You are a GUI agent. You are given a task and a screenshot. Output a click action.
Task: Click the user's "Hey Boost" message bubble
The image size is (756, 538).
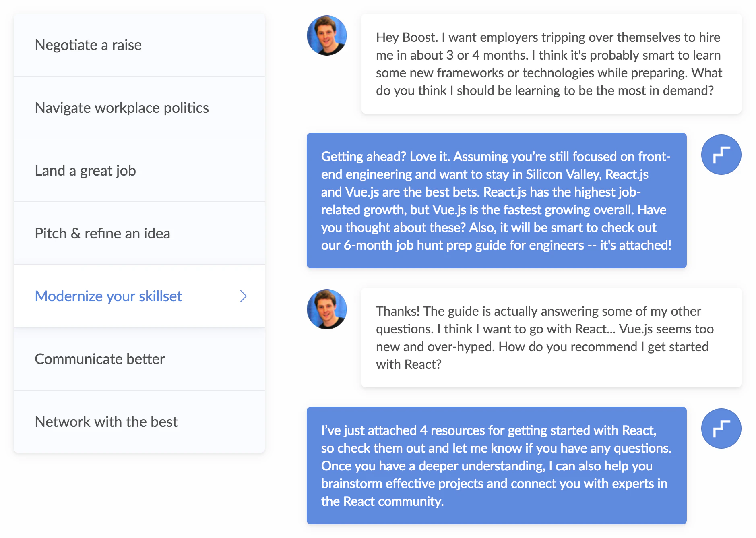pyautogui.click(x=551, y=64)
